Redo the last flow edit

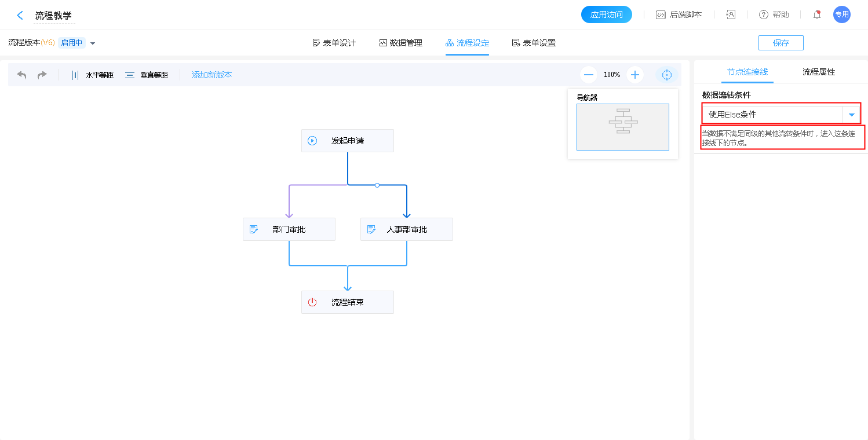42,75
